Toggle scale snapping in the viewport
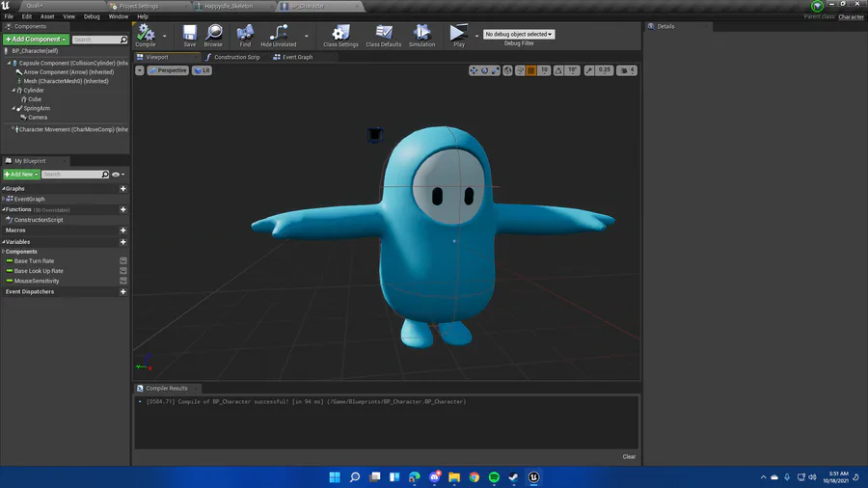Image resolution: width=868 pixels, height=488 pixels. pyautogui.click(x=590, y=70)
